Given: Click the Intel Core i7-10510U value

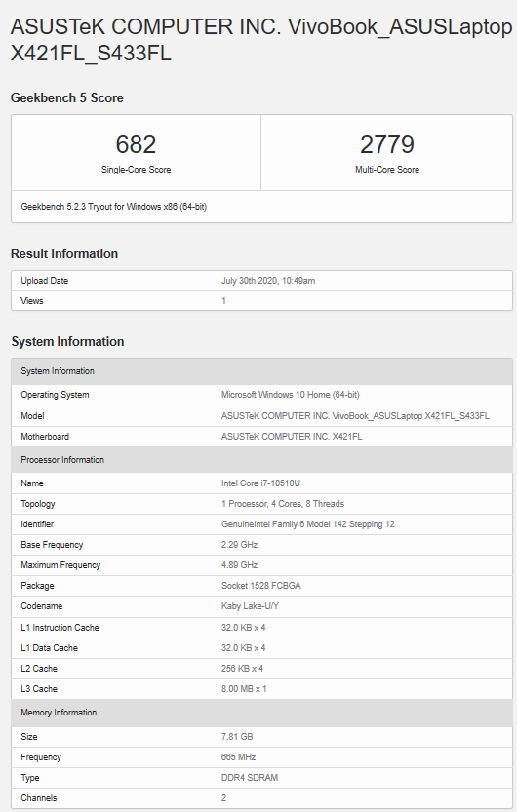Looking at the screenshot, I should (260, 483).
